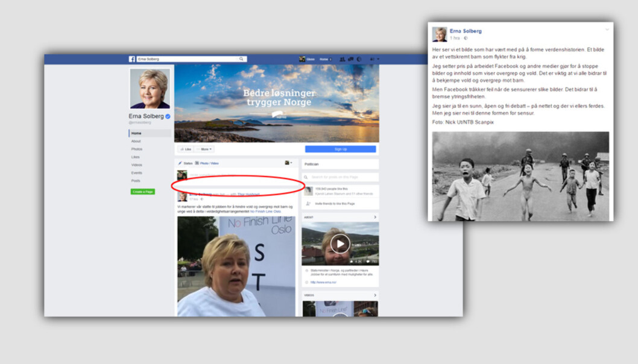Click the 17 hrs timestamp on the post
Screen dimensions: 638x364
pyautogui.click(x=194, y=199)
